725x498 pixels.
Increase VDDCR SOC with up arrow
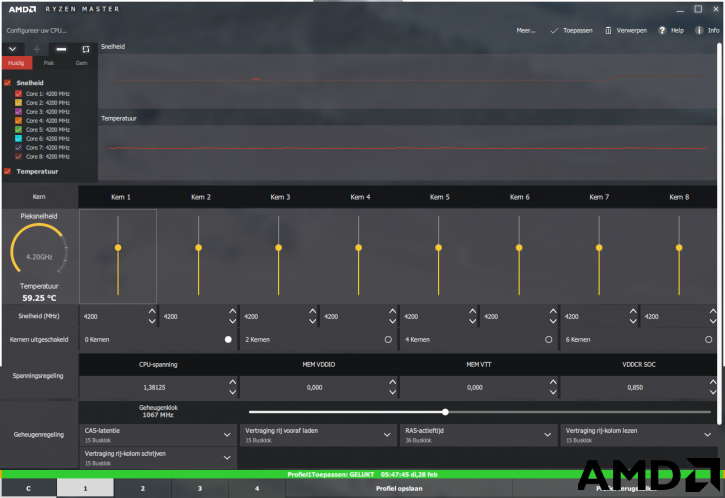(713, 382)
